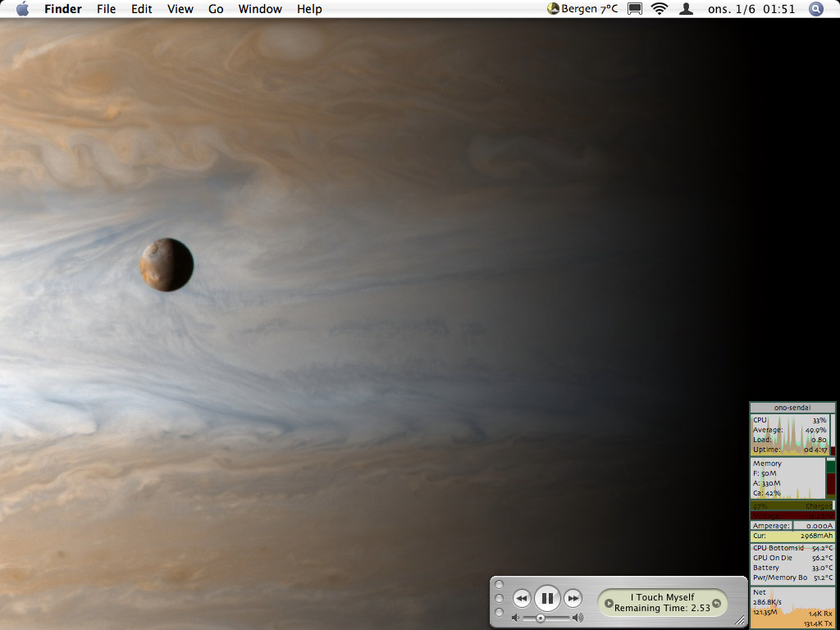Rewind to previous track in iTunes mini player

point(522,598)
